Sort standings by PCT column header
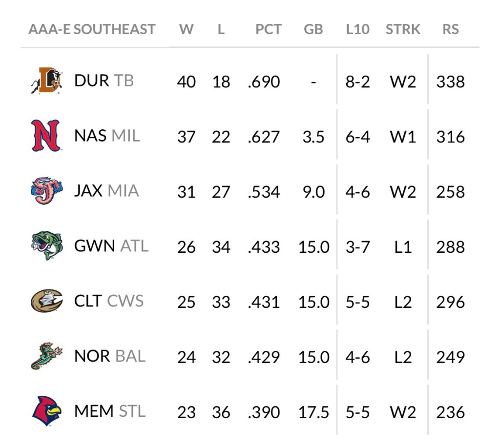The height and width of the screenshot is (448, 500). click(x=268, y=29)
